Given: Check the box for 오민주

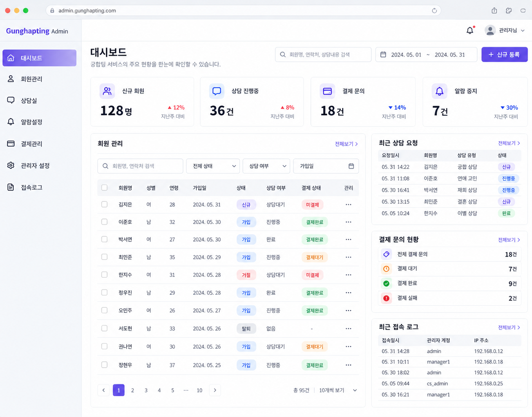Looking at the screenshot, I should pyautogui.click(x=104, y=310).
